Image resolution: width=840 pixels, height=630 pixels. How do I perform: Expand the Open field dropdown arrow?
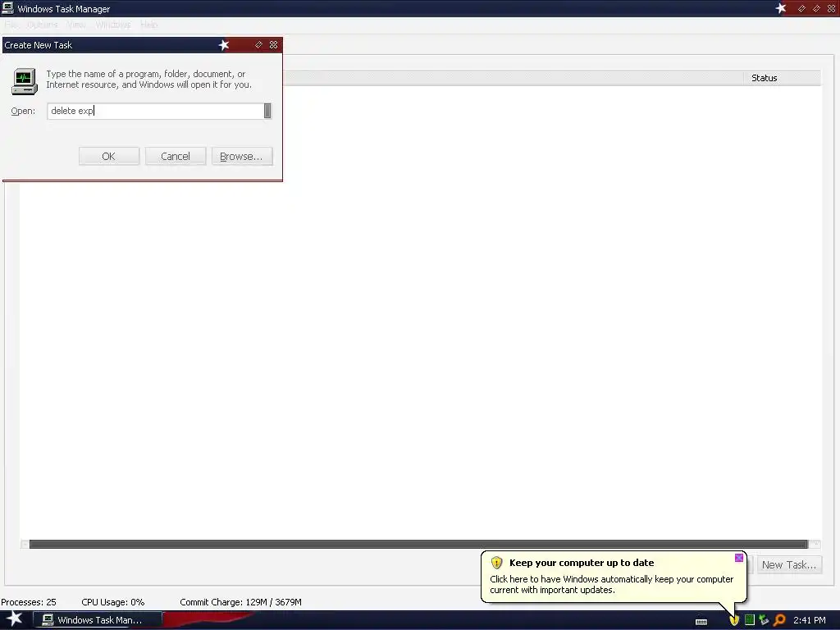click(267, 111)
